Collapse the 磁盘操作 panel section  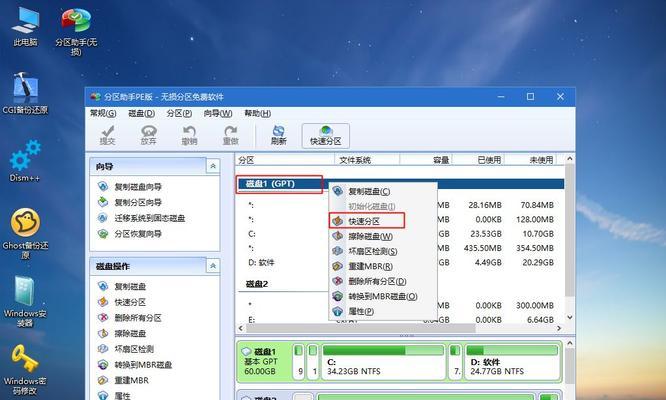coord(213,266)
